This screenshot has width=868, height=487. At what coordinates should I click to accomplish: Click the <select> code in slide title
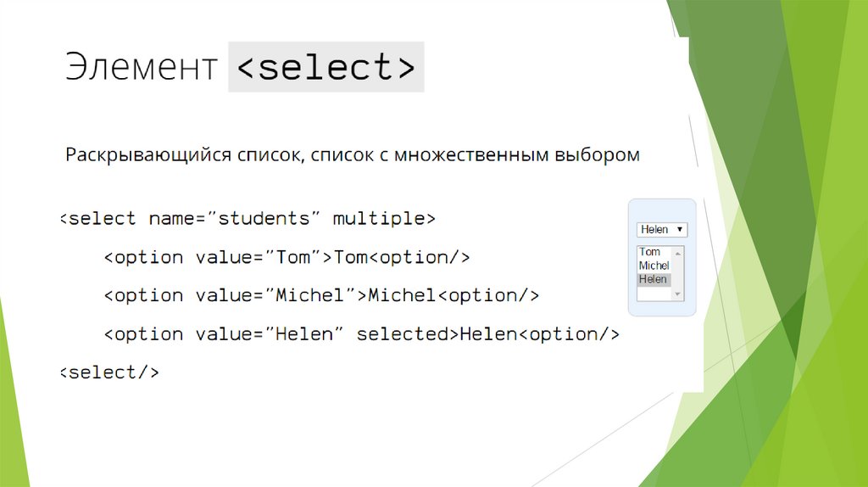pos(326,67)
